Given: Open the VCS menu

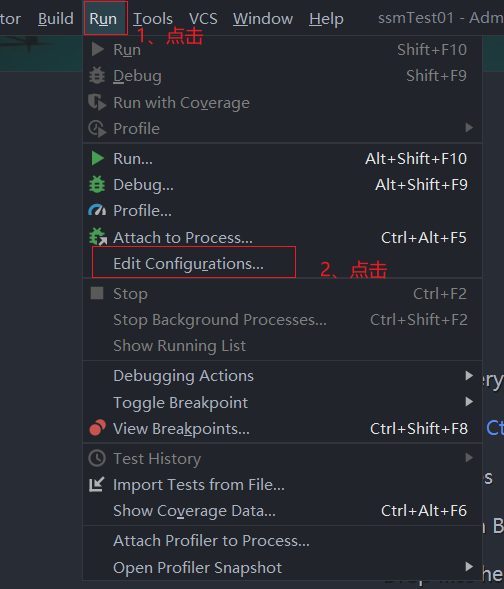Looking at the screenshot, I should pos(203,18).
